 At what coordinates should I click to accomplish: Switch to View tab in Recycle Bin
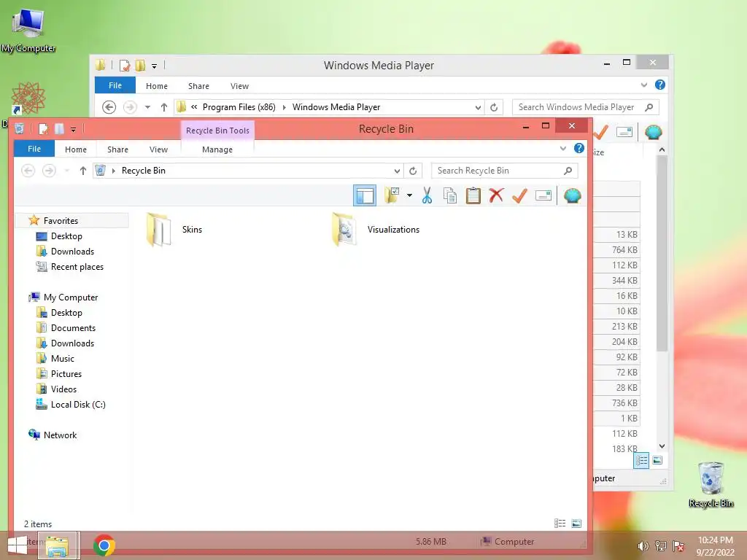click(x=158, y=149)
